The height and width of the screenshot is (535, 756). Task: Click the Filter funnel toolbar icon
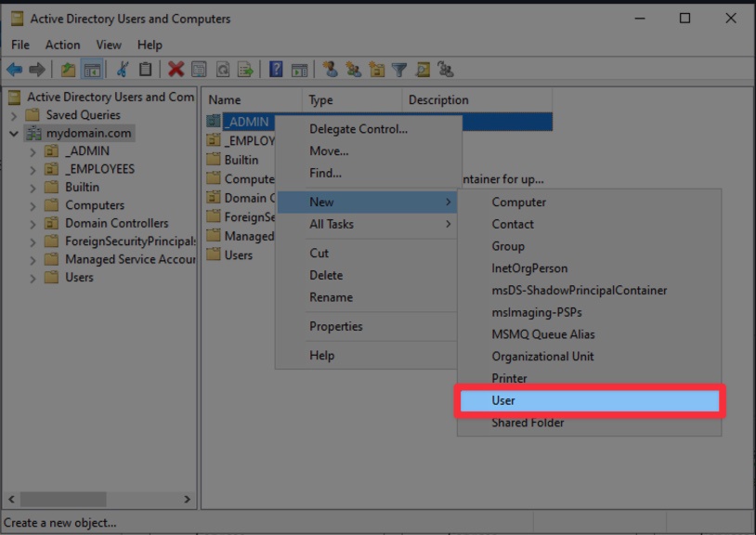click(399, 70)
